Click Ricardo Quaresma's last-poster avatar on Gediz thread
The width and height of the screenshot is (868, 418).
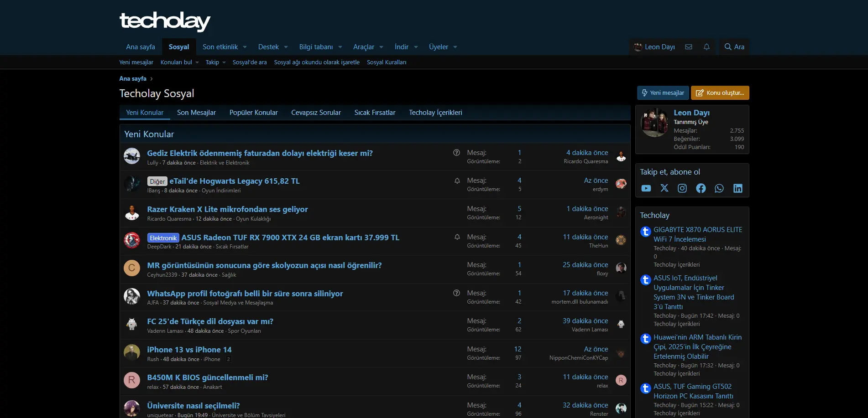point(621,156)
